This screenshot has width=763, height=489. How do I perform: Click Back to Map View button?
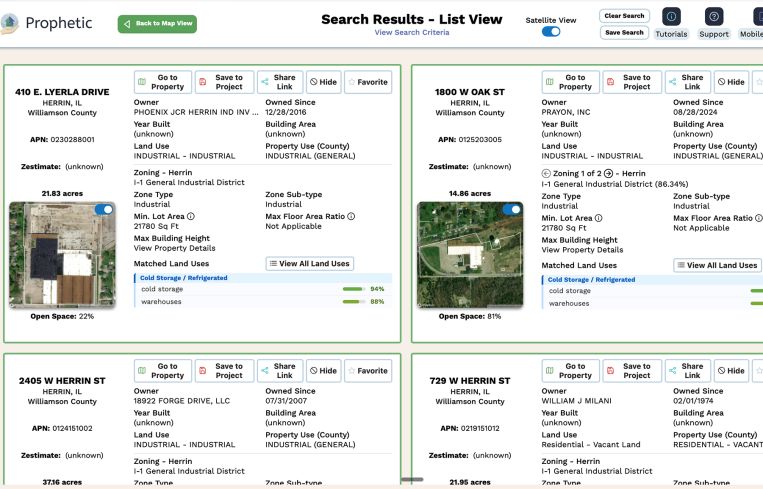157,23
